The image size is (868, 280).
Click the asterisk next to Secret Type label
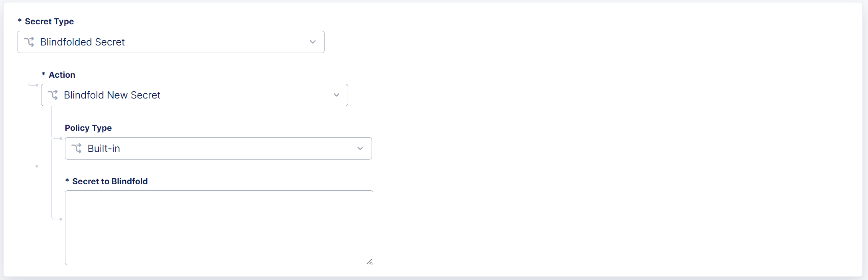coord(19,21)
